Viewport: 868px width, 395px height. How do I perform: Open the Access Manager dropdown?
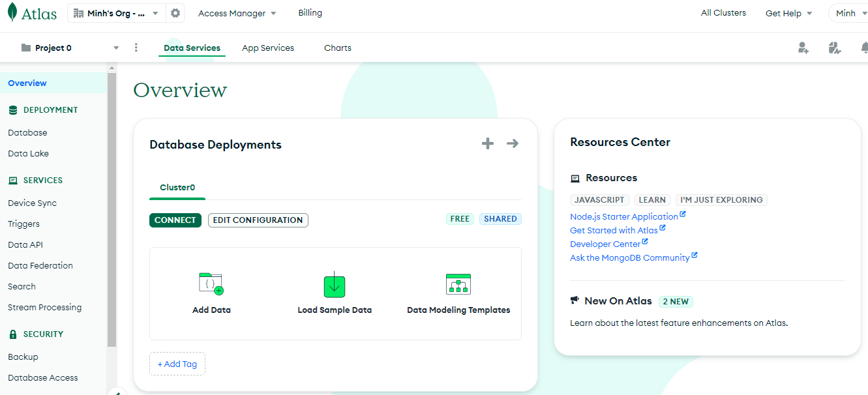237,13
